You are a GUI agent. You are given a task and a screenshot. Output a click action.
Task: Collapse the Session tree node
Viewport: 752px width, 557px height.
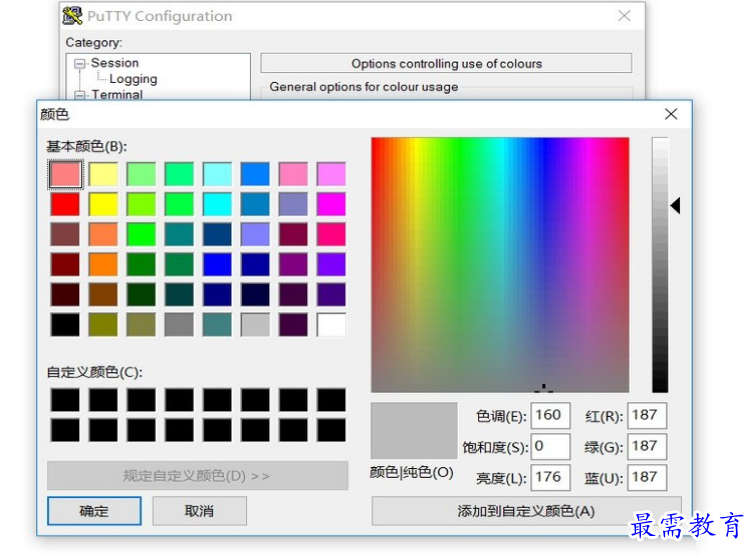(80, 63)
